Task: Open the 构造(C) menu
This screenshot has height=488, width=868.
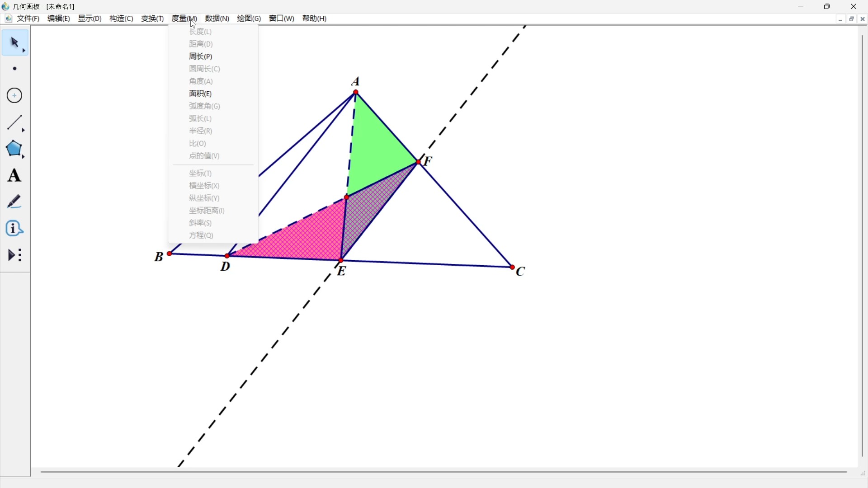Action: 122,19
